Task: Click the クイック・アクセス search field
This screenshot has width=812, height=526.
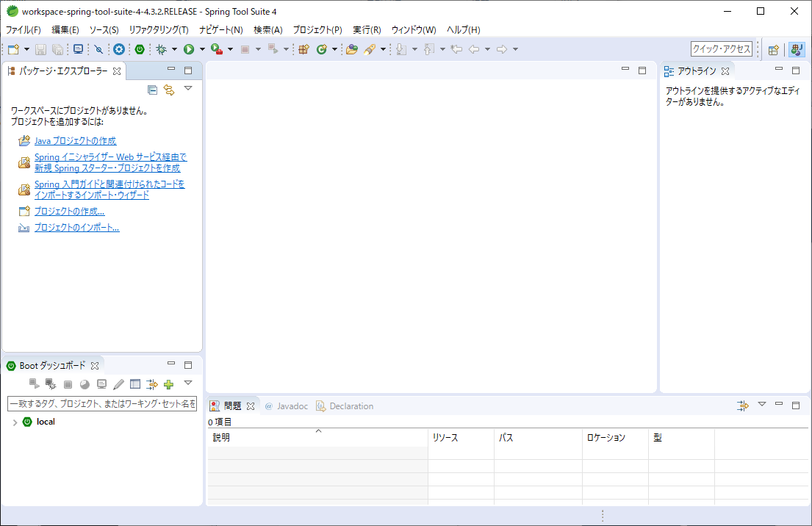Action: [x=722, y=49]
